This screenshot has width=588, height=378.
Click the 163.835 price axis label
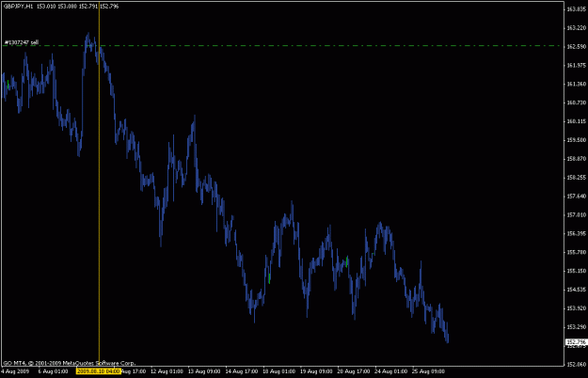(576, 9)
